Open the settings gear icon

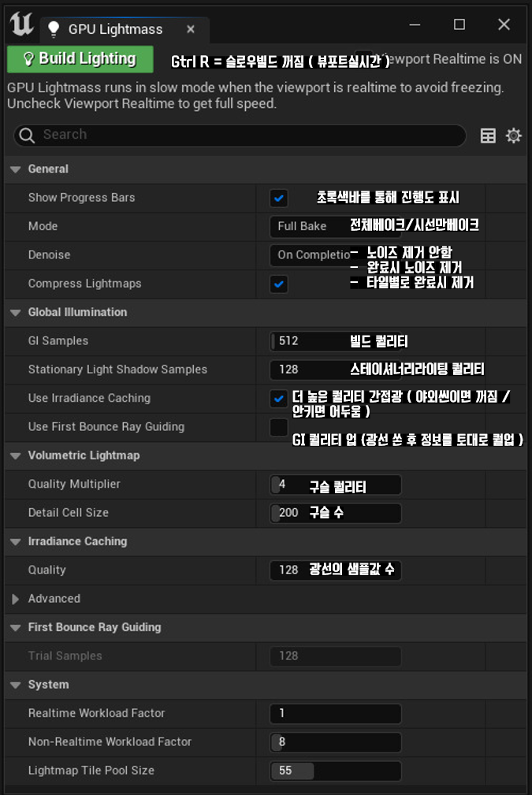514,136
